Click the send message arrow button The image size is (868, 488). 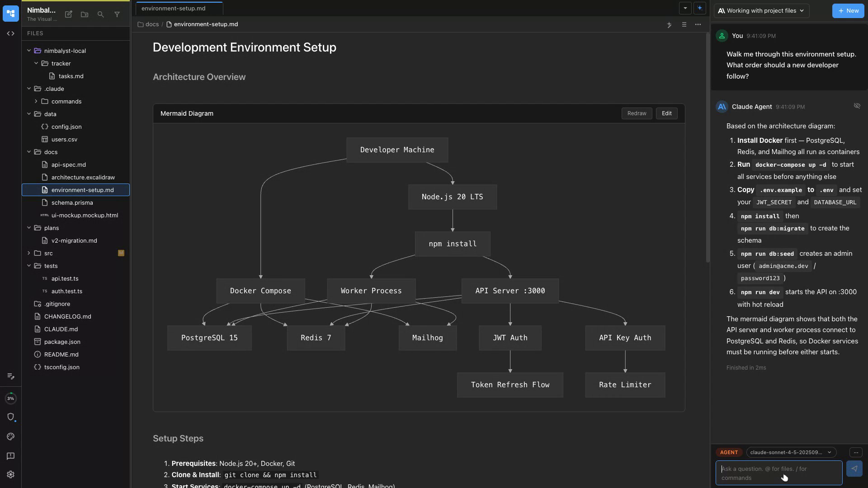[854, 469]
